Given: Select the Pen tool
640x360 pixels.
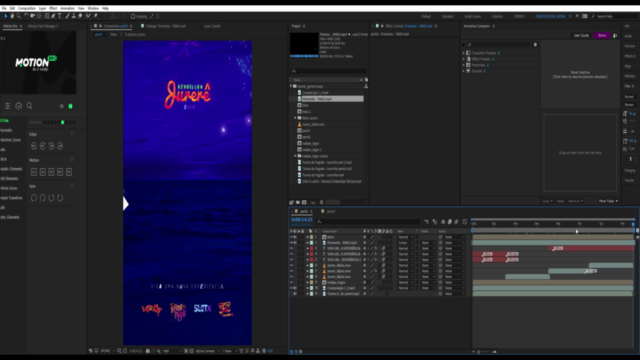Looking at the screenshot, I should 53,16.
